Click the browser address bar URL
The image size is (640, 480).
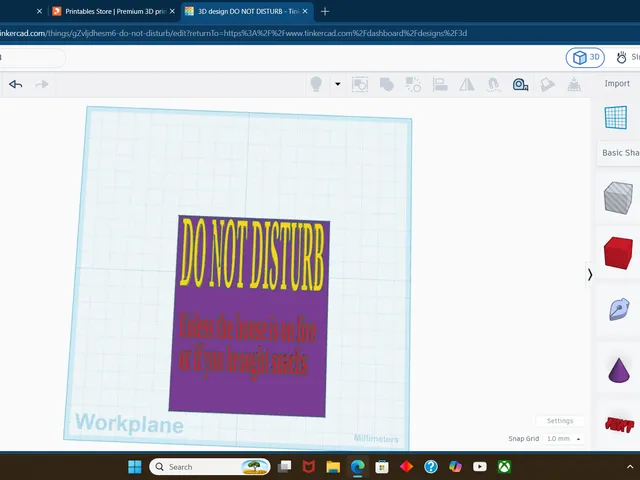(233, 33)
